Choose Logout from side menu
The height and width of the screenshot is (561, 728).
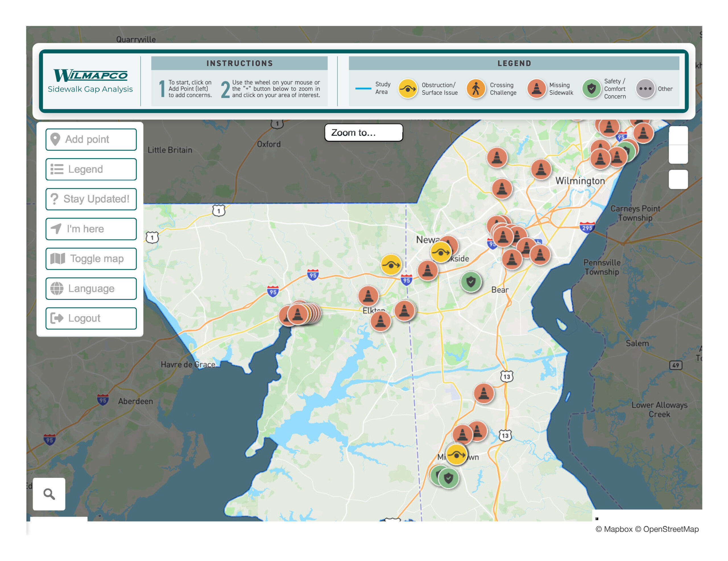coord(91,318)
